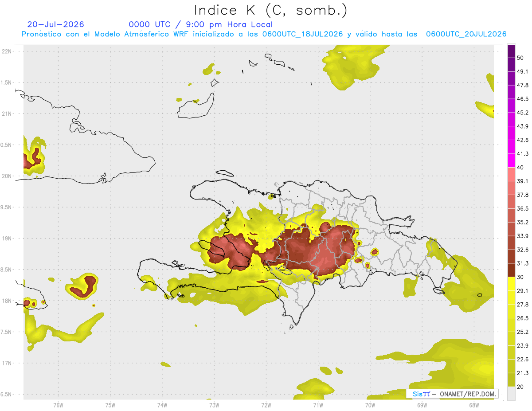Screen dimensions: 532x411
Task: Click the "9.5N" latitude tick label
Action: coord(6,207)
